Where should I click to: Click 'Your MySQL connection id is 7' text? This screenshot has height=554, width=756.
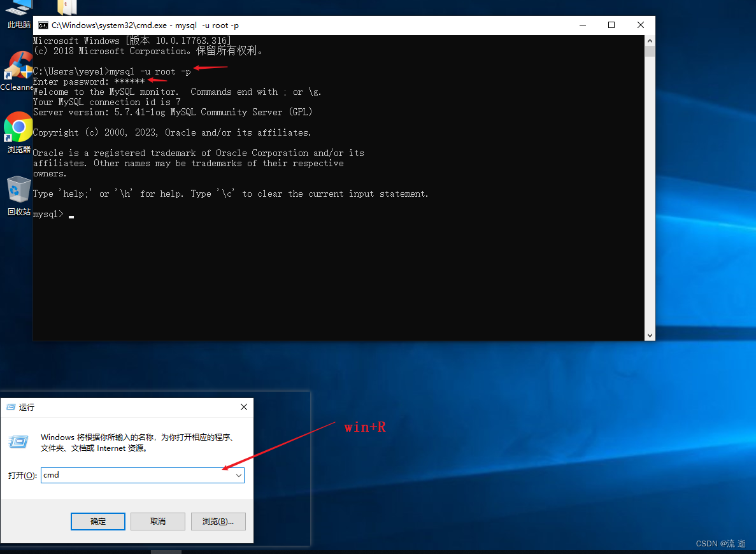pyautogui.click(x=106, y=103)
